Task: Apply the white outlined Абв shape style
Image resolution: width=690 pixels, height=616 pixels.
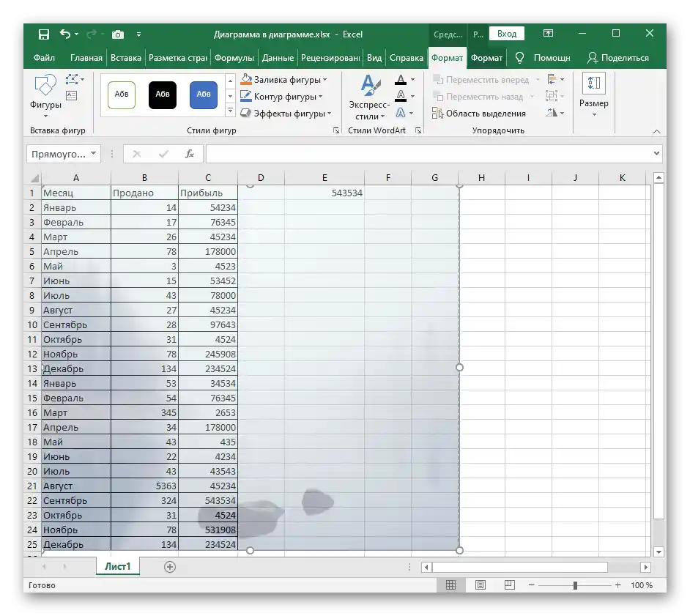Action: (122, 94)
